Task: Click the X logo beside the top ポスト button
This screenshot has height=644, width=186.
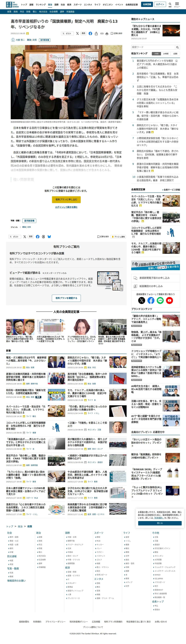Action: point(77,33)
